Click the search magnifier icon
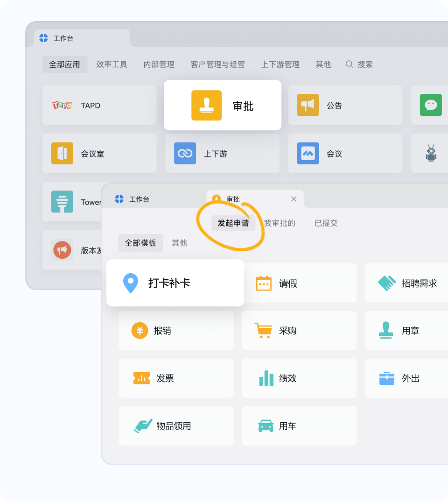448x503 pixels. click(x=349, y=64)
